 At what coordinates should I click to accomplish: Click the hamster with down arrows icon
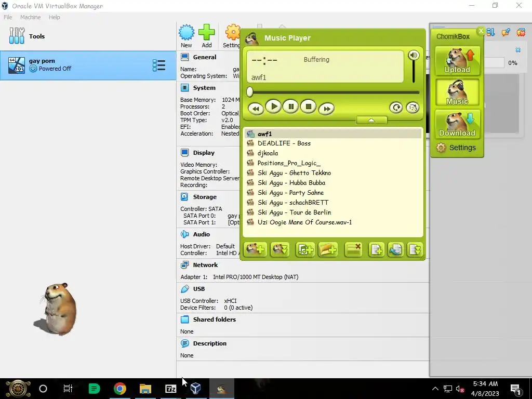pyautogui.click(x=280, y=250)
